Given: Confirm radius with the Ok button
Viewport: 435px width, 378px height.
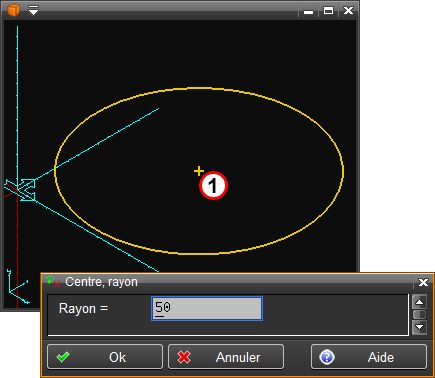Looking at the screenshot, I should tap(105, 357).
